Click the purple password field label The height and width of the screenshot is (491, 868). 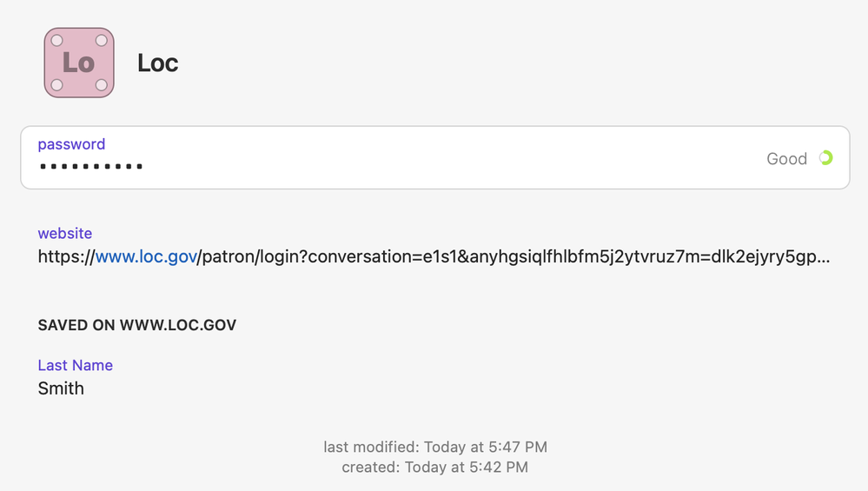tap(71, 144)
